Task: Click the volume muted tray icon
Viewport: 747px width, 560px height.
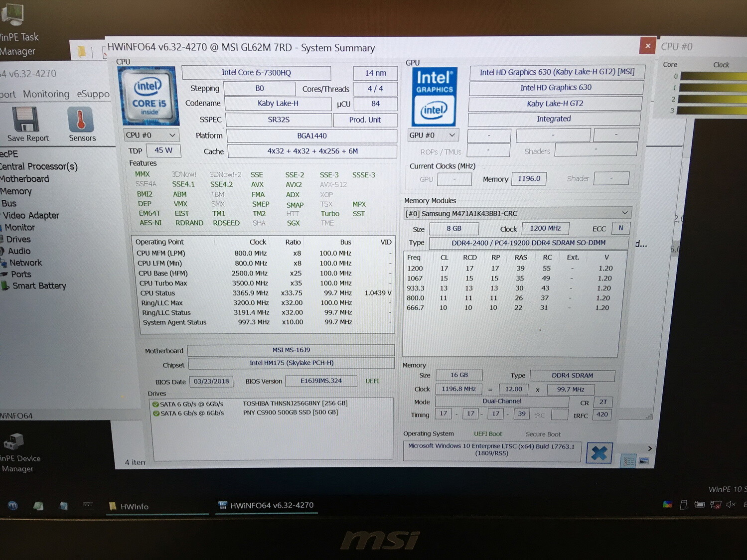Action: pos(731,504)
